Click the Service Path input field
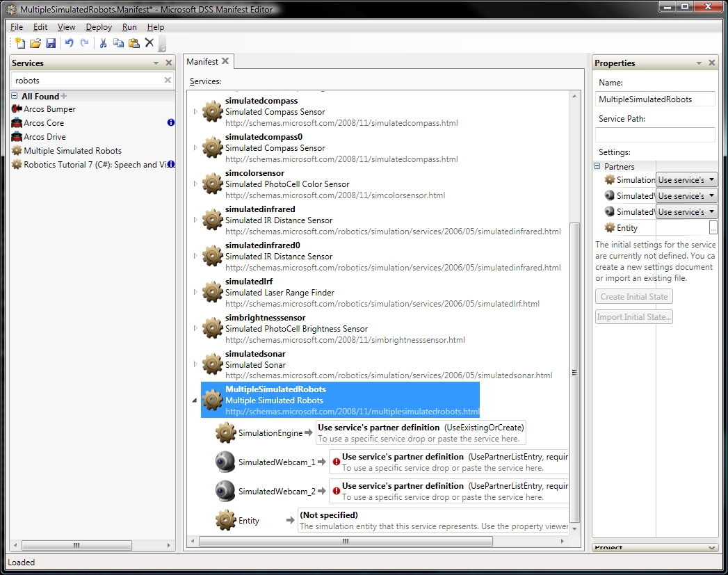The image size is (728, 575). [x=655, y=135]
